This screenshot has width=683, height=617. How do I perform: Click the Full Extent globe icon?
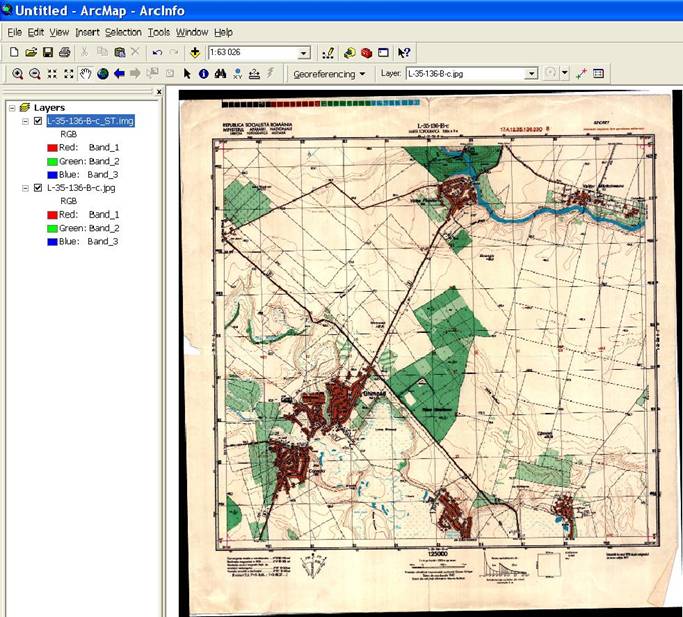coord(103,74)
